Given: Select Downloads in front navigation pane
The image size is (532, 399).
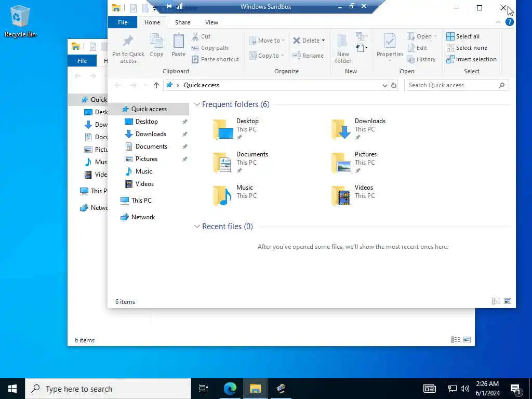Looking at the screenshot, I should (151, 134).
